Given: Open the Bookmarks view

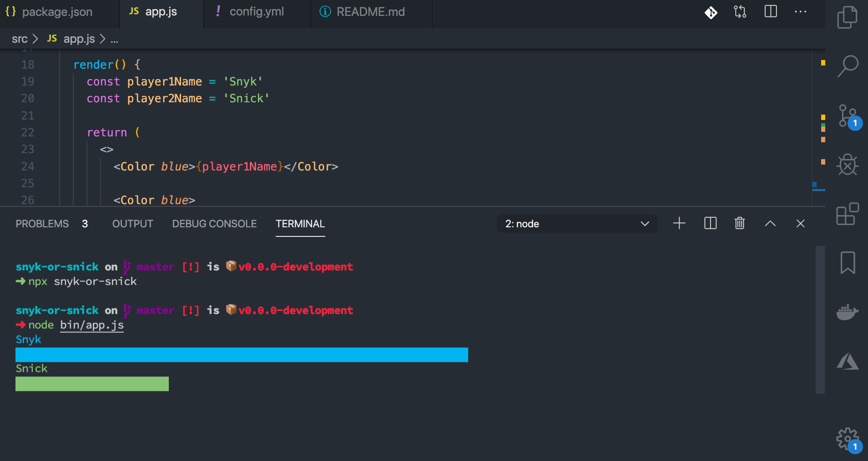Looking at the screenshot, I should tap(848, 263).
